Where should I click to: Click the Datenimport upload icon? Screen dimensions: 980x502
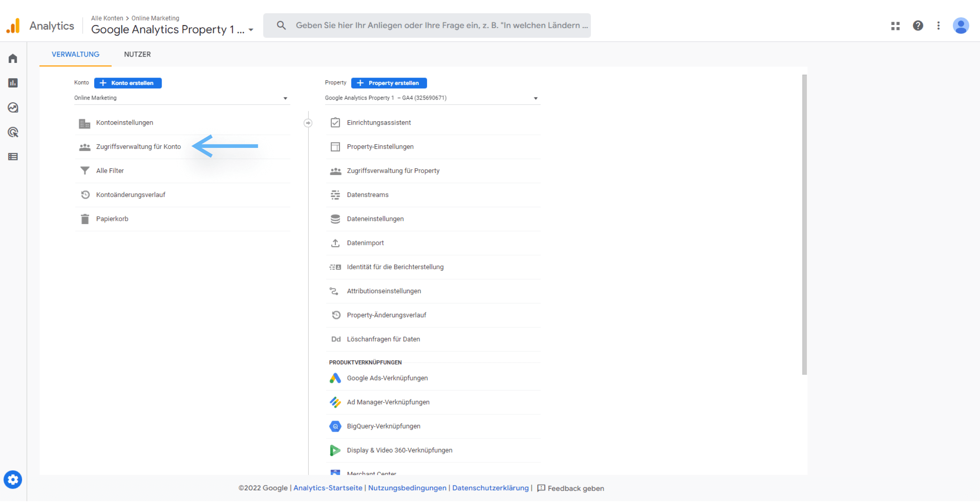point(335,243)
